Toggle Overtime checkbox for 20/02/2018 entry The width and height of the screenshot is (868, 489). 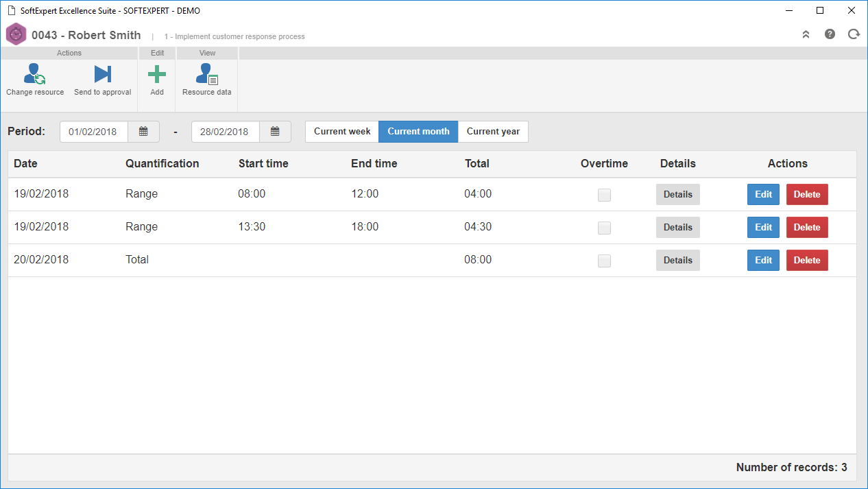604,261
